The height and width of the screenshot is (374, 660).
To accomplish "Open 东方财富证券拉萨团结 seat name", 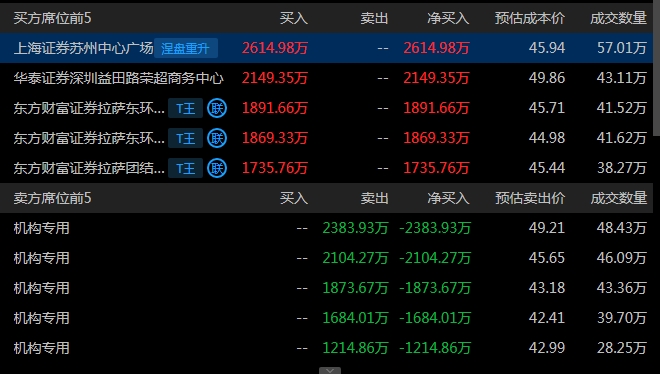I will point(89,168).
